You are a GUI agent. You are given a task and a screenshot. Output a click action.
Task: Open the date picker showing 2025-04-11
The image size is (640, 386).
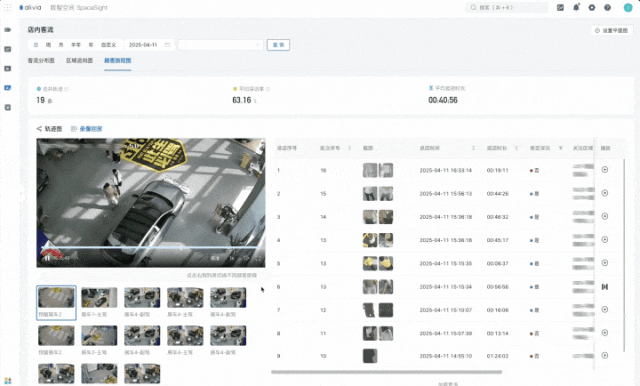149,45
